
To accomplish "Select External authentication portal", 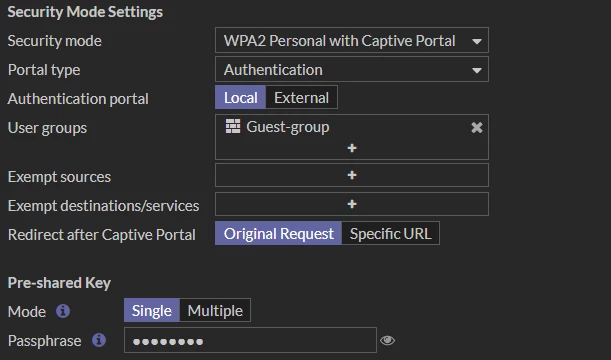I will tap(301, 97).
